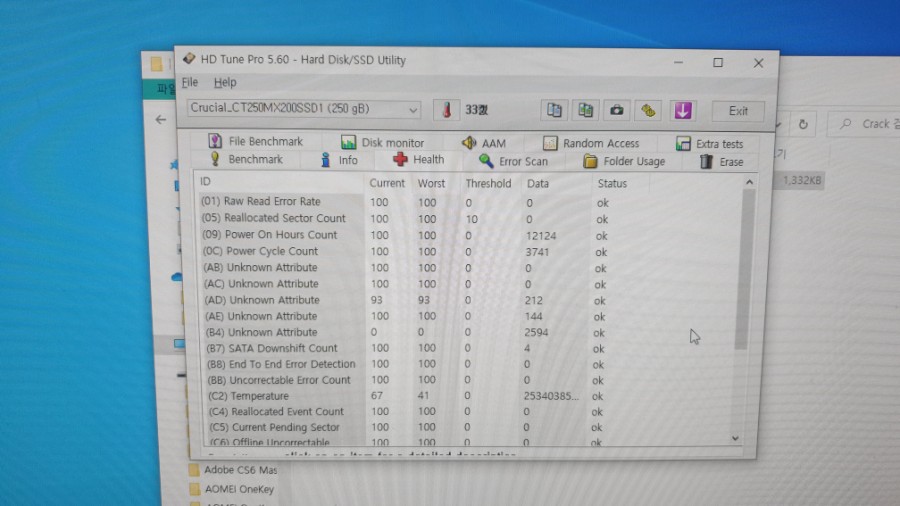Click the Status column header
The height and width of the screenshot is (506, 900).
pyautogui.click(x=612, y=184)
